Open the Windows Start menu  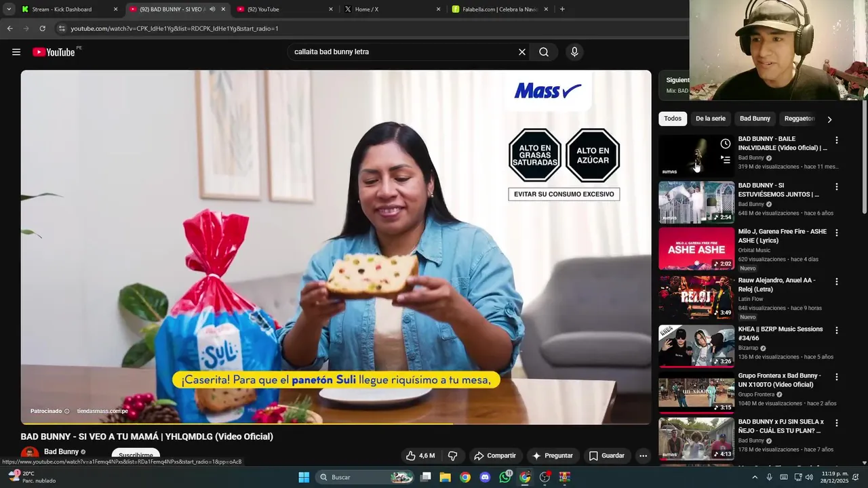304,477
